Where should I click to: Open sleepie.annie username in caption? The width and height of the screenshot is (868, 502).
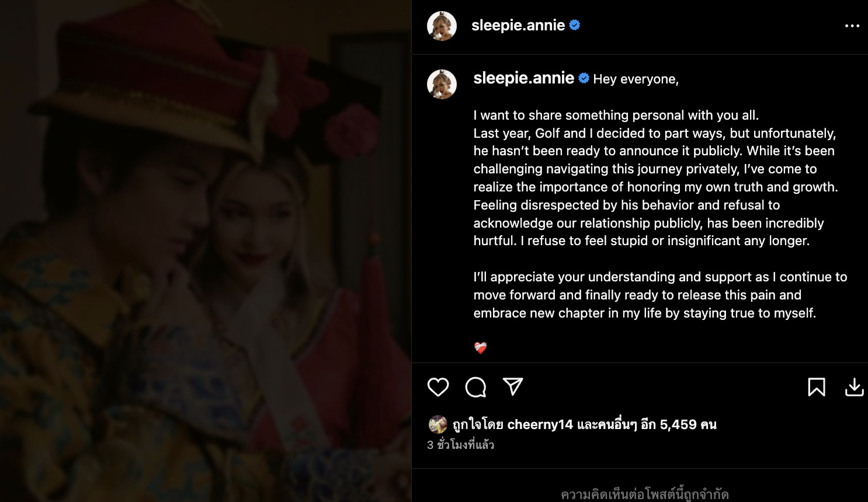tap(523, 78)
